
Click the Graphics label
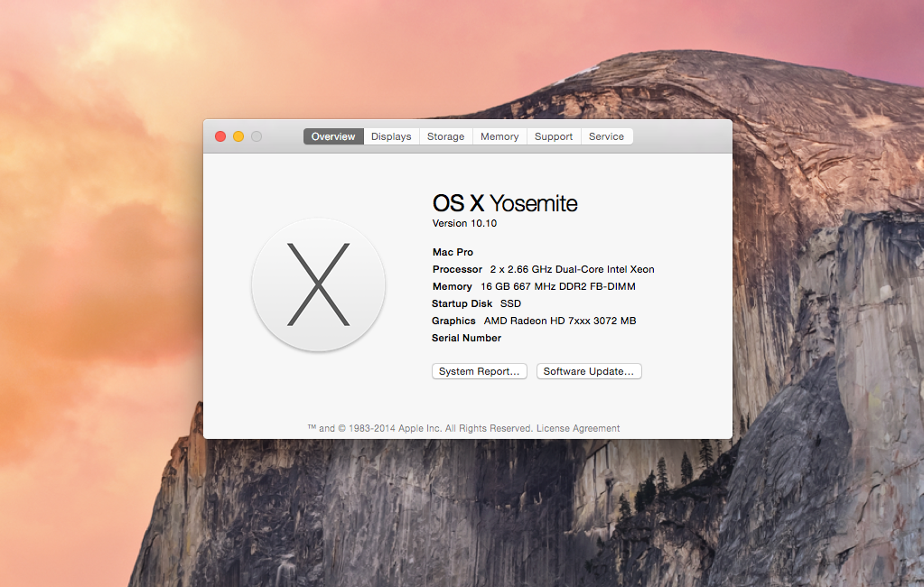tap(453, 321)
